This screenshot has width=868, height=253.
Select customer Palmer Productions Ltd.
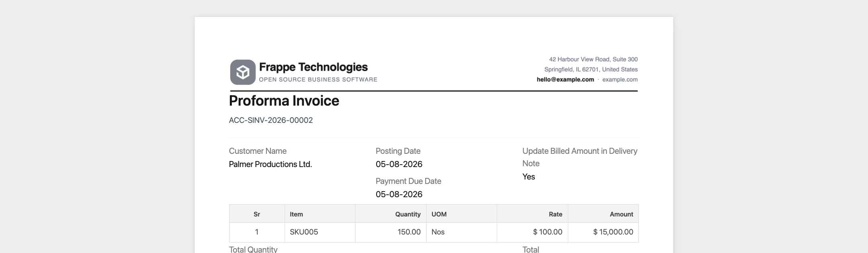point(270,164)
